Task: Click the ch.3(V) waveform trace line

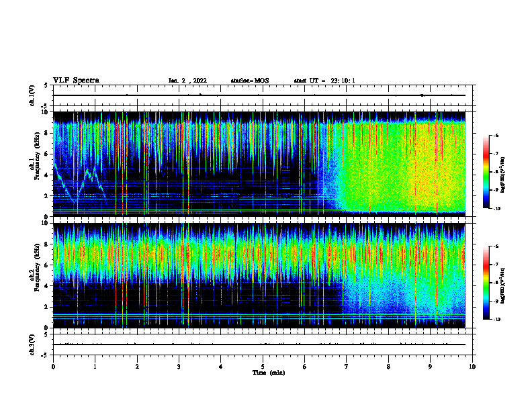Action: coord(259,345)
